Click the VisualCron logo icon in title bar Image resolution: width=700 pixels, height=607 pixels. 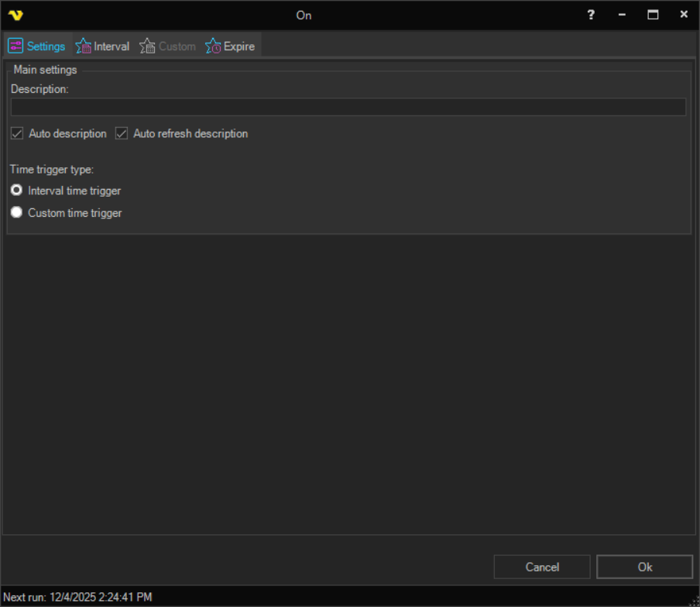click(15, 15)
